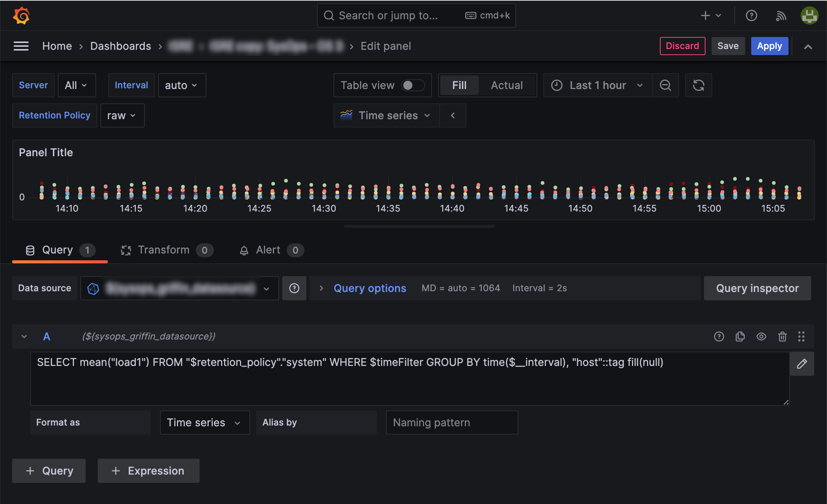Open the main navigation hamburger menu
This screenshot has height=504, width=827.
coord(21,46)
